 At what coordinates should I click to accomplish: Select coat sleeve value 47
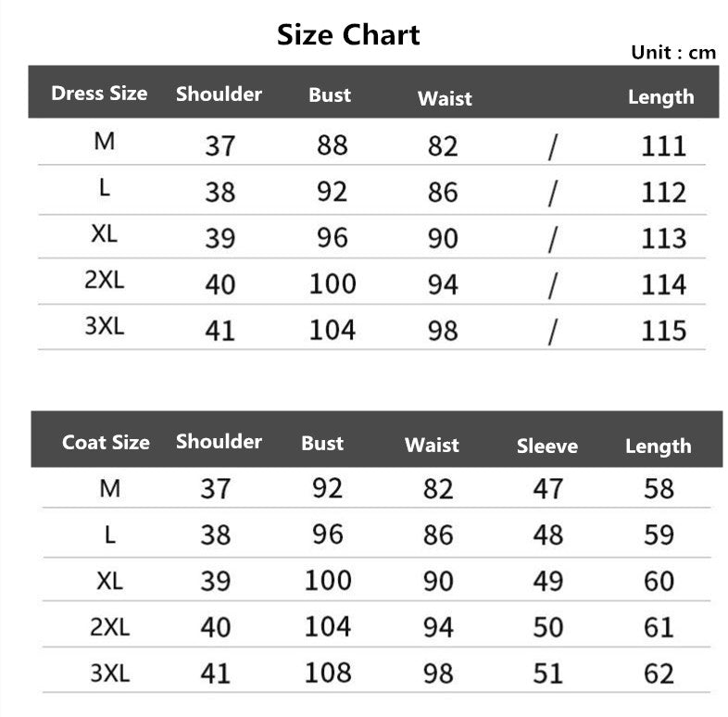[547, 488]
